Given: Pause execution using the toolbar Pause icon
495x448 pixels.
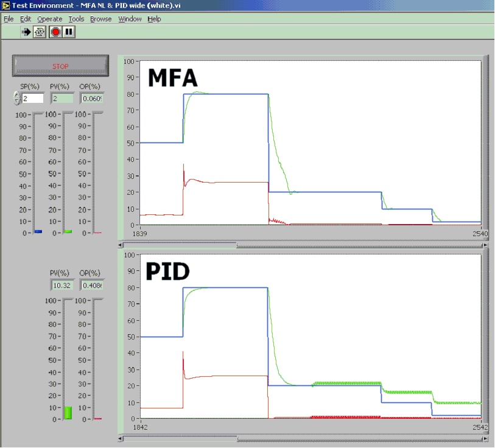Looking at the screenshot, I should (x=69, y=32).
